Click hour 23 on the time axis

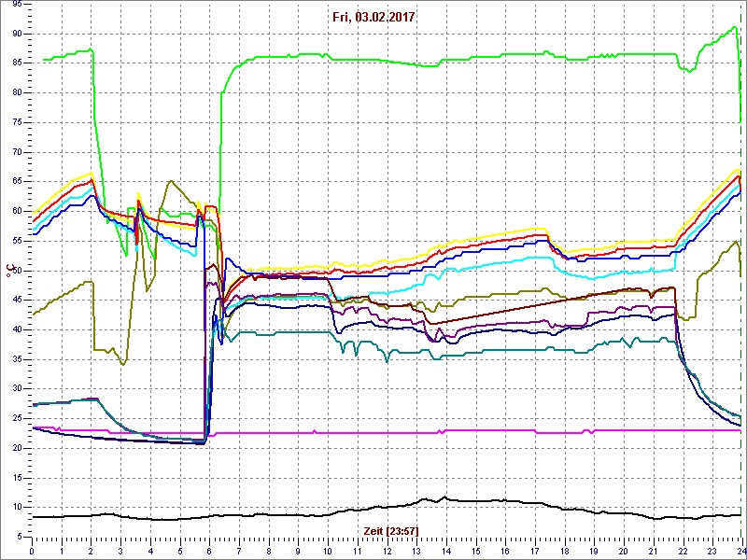pyautogui.click(x=712, y=550)
